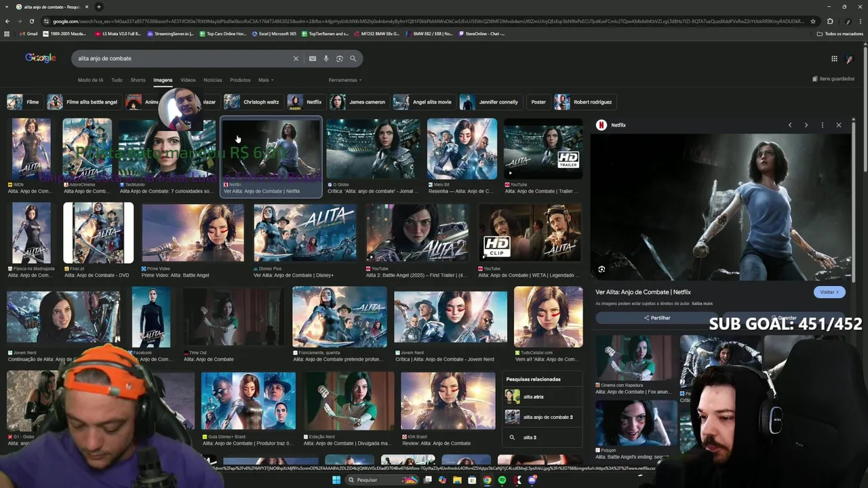
Task: Submit search with the magnifier icon
Action: coord(353,58)
